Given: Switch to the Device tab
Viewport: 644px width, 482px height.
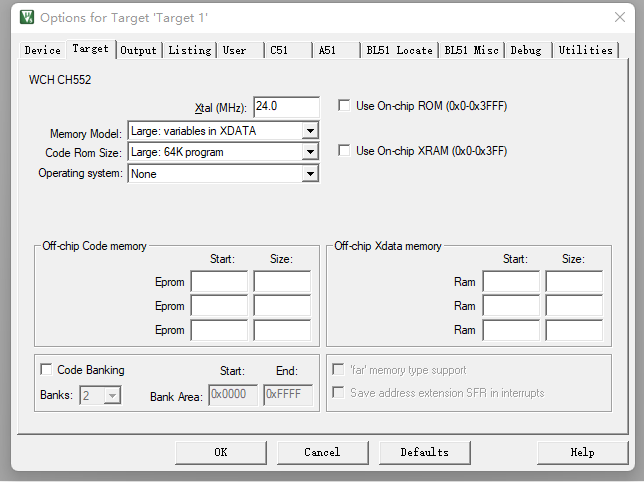Looking at the screenshot, I should pyautogui.click(x=42, y=50).
